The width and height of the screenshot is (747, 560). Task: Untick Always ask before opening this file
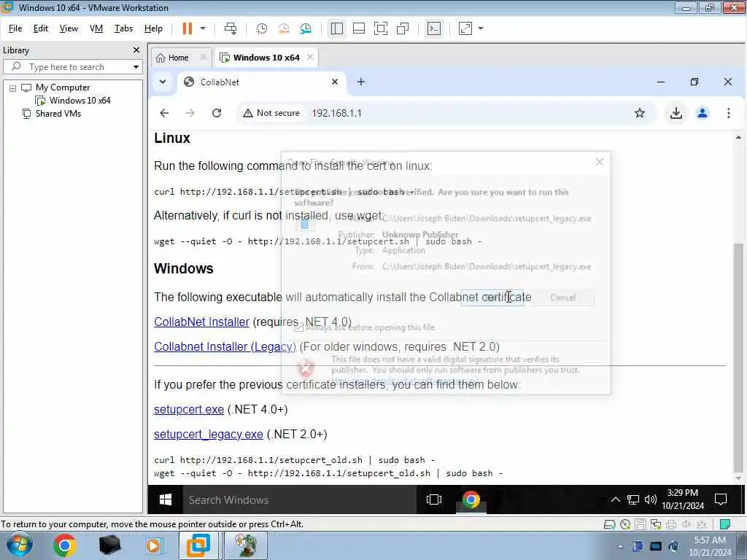(298, 327)
